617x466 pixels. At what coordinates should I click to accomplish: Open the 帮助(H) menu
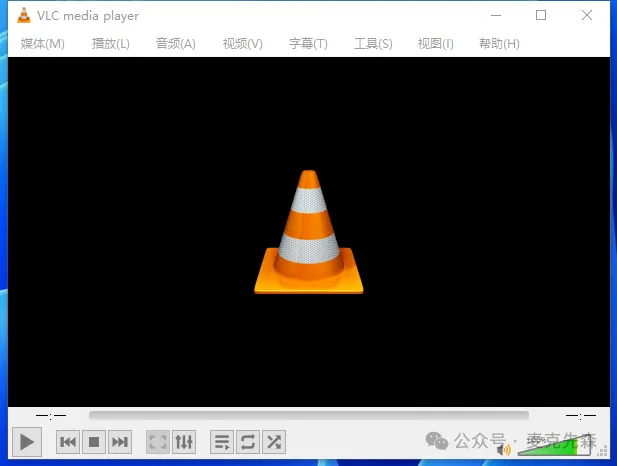pyautogui.click(x=499, y=43)
